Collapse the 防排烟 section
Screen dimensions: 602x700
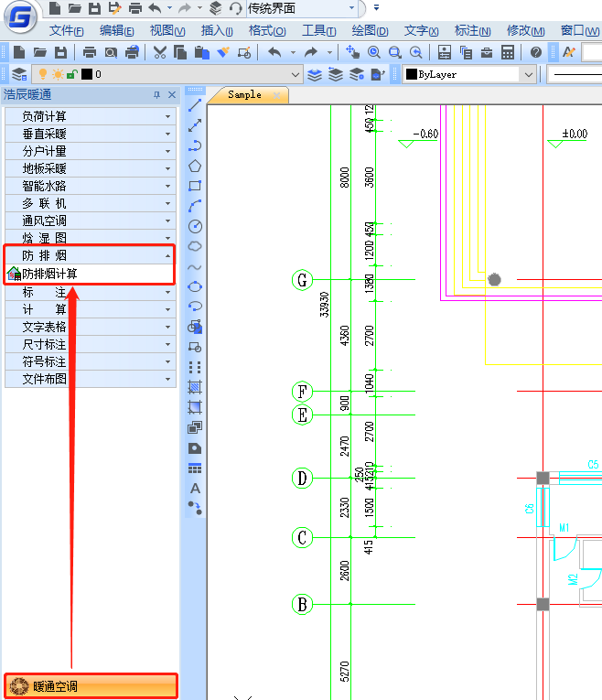click(91, 255)
